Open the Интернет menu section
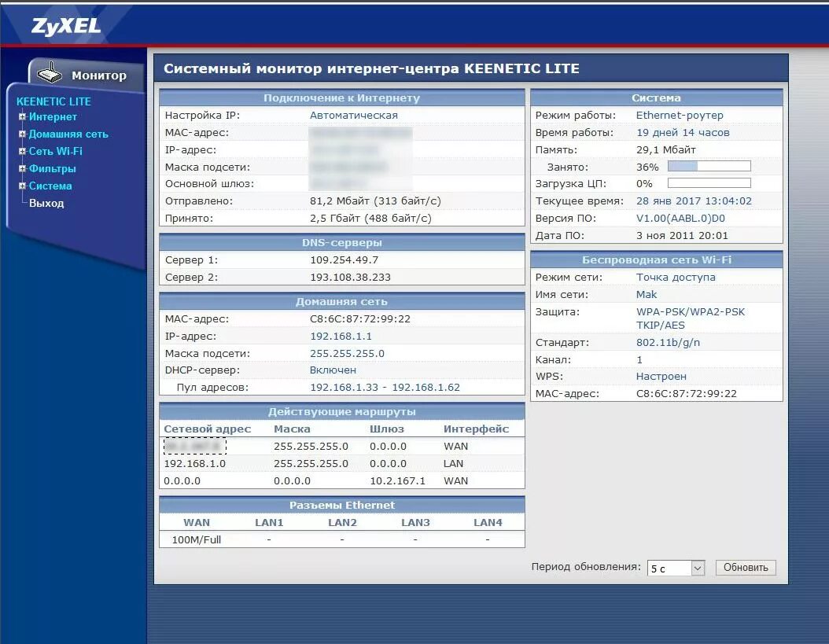 [x=53, y=116]
